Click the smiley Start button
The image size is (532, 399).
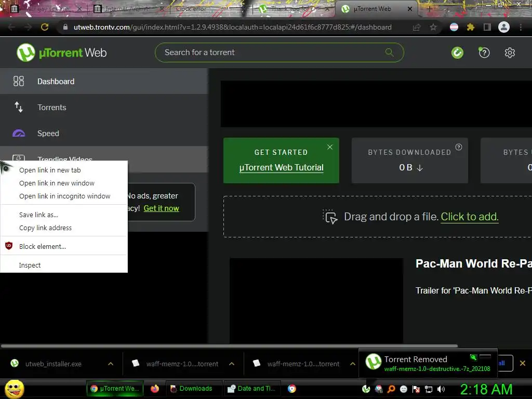14,389
